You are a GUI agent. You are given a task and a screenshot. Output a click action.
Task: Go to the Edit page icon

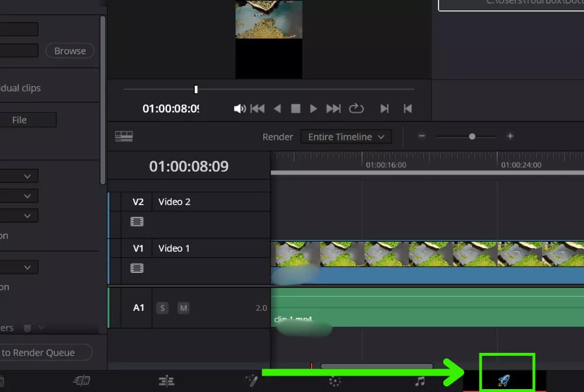(166, 381)
